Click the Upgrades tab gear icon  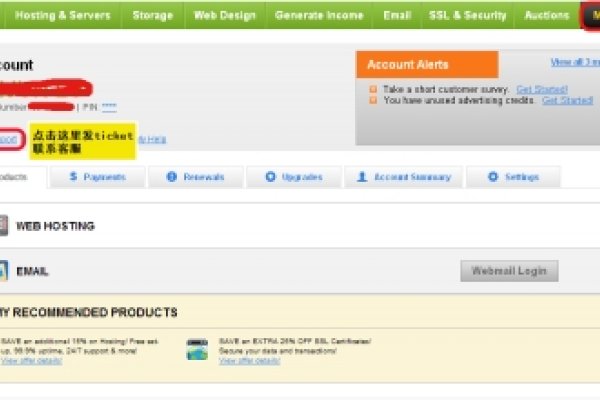click(270, 177)
